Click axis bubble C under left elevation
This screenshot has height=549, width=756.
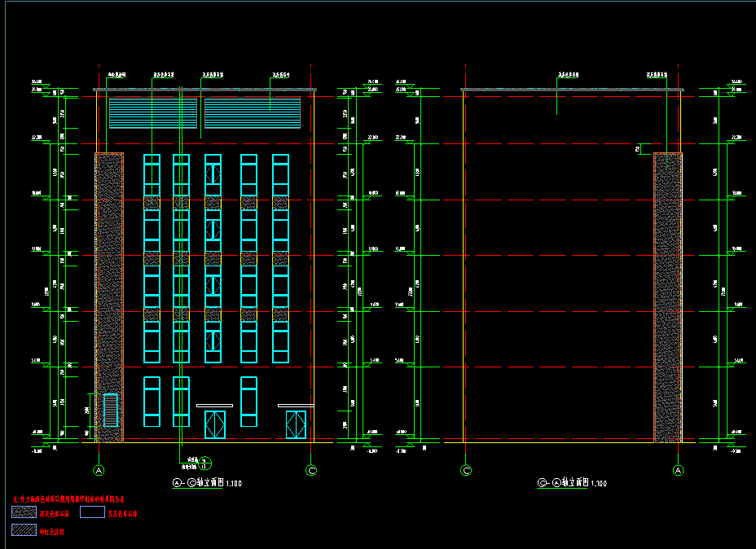pyautogui.click(x=310, y=470)
